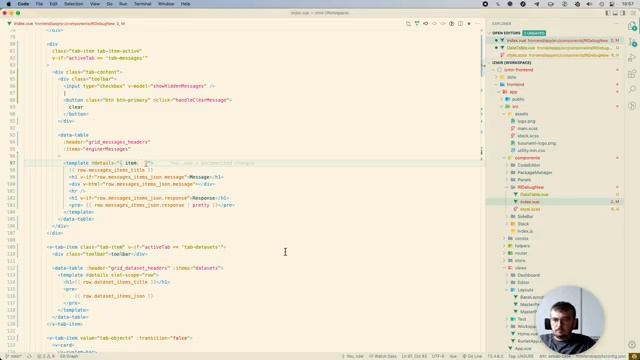Toggle the secondary sidebar layout icon in the title bar
The height and width of the screenshot is (360, 640).
point(623,13)
